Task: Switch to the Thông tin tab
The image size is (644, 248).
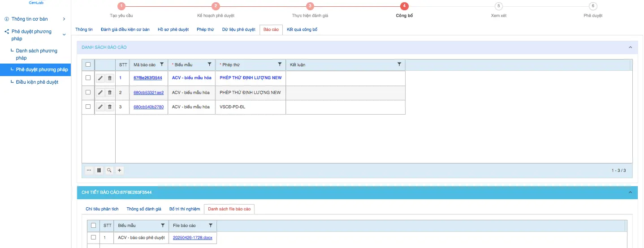Action: (84, 30)
